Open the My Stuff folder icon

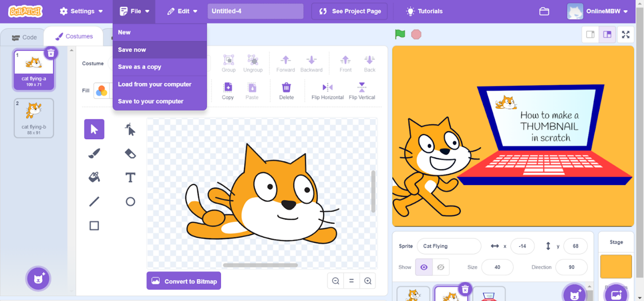[x=544, y=11]
